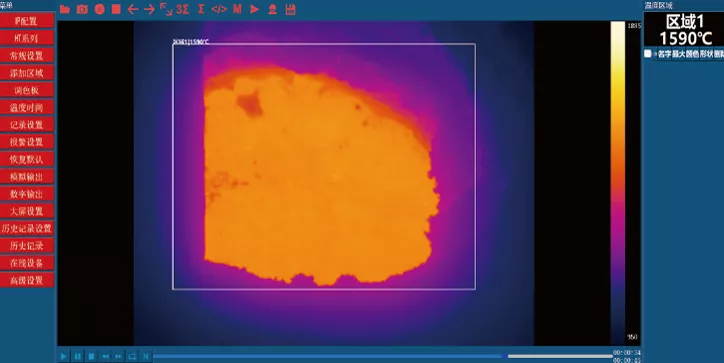Click the single Σ toolbar icon
Image resolution: width=724 pixels, height=363 pixels.
click(201, 9)
